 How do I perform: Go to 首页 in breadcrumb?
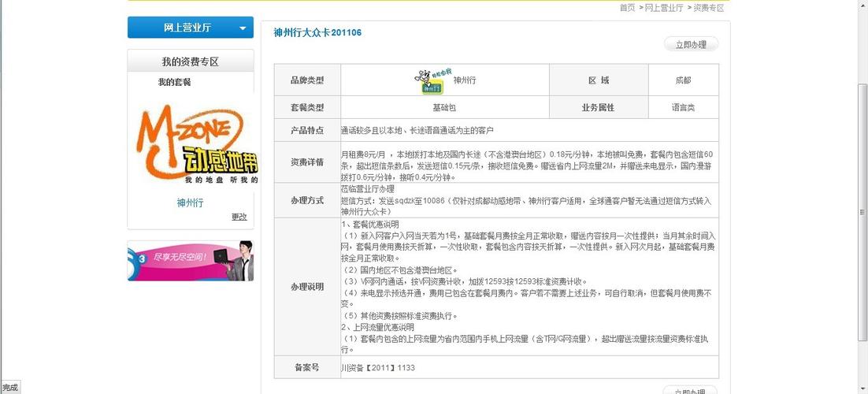pyautogui.click(x=627, y=8)
